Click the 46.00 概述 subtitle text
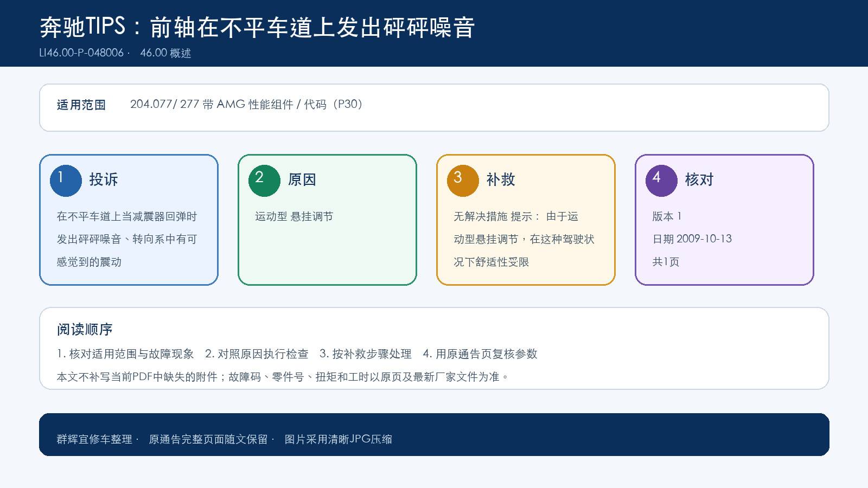 pyautogui.click(x=165, y=53)
